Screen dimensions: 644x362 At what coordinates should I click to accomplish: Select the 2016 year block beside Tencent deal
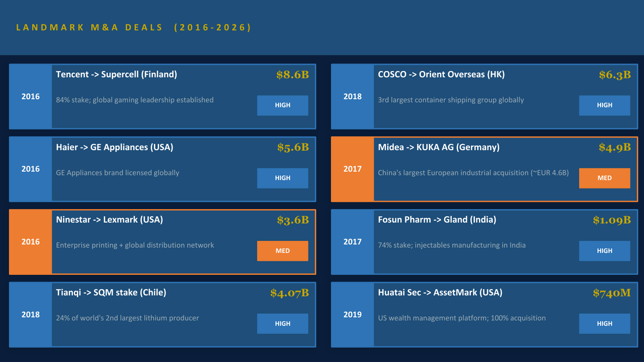(30, 97)
